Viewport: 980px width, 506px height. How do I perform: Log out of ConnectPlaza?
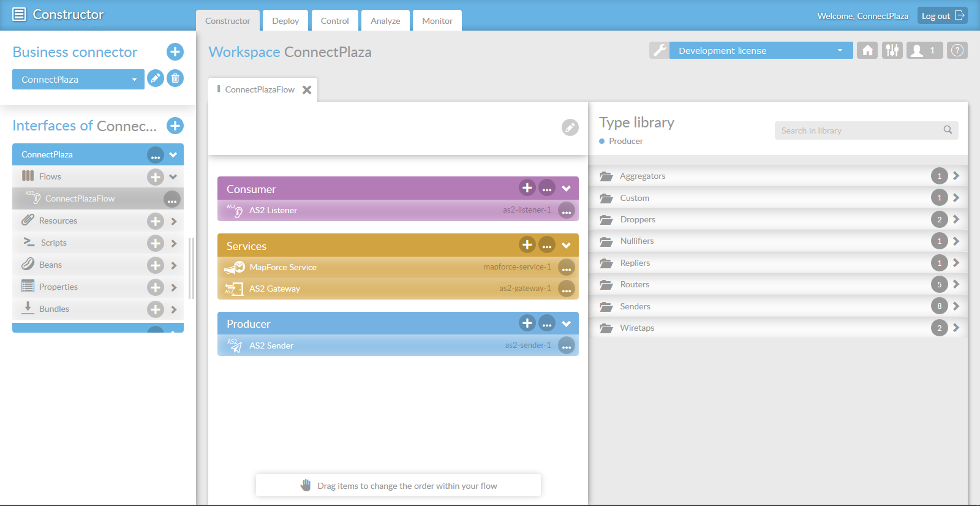(943, 16)
